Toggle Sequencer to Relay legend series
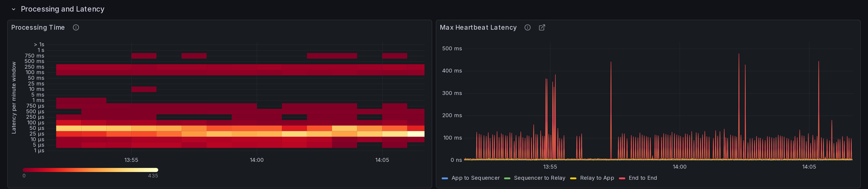Viewport: 868px width, 189px height. click(540, 178)
